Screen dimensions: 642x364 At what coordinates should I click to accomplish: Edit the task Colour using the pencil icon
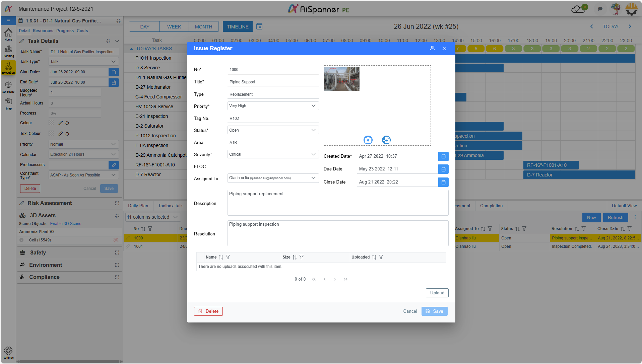click(x=60, y=123)
